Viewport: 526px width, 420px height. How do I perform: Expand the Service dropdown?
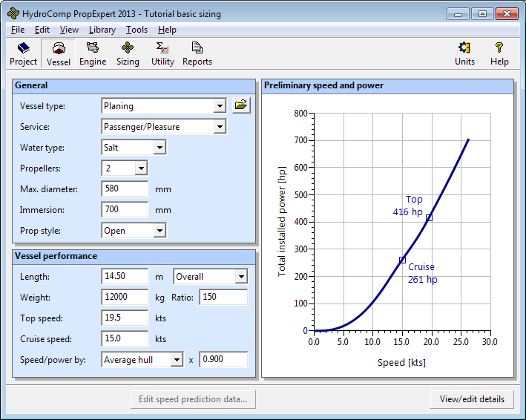pyautogui.click(x=220, y=127)
